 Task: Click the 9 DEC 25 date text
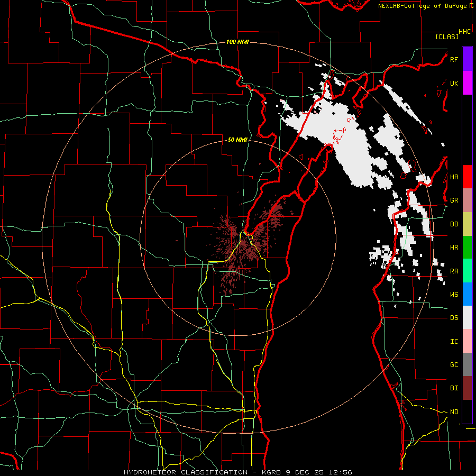click(x=305, y=472)
